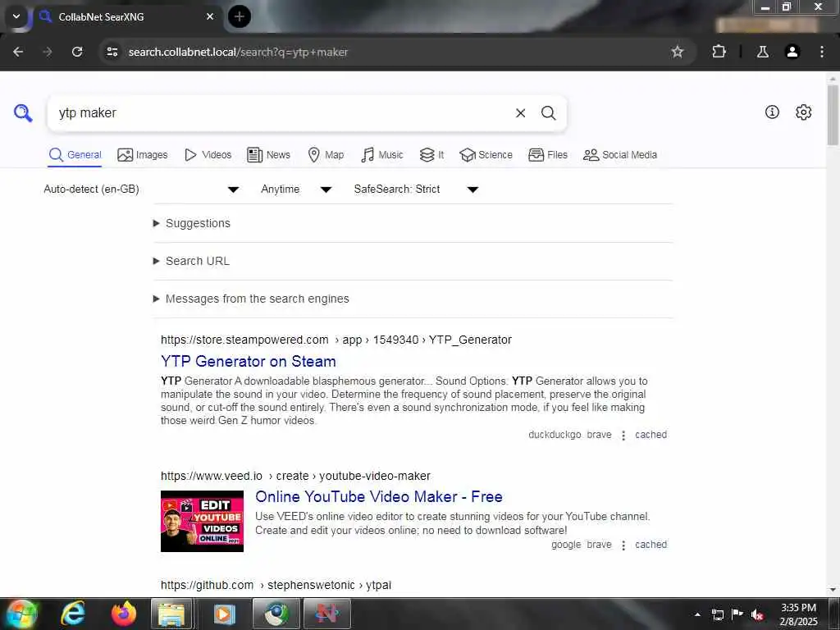Launch Firefox from taskbar
The height and width of the screenshot is (630, 840).
[124, 614]
